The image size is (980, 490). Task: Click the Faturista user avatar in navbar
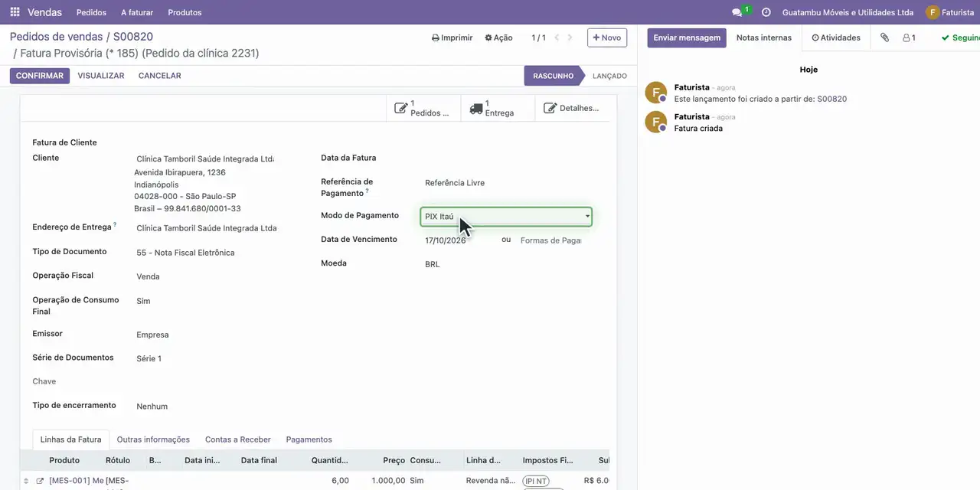coord(932,12)
